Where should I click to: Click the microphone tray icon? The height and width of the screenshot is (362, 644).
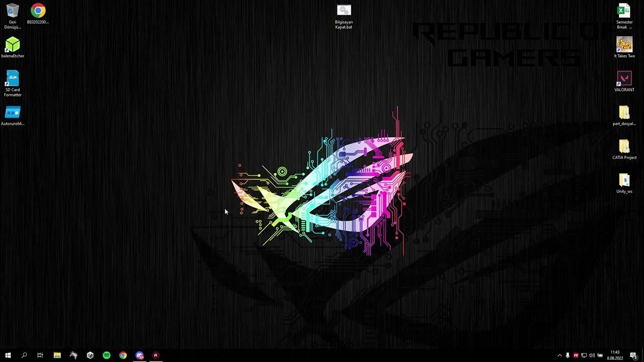coord(568,355)
